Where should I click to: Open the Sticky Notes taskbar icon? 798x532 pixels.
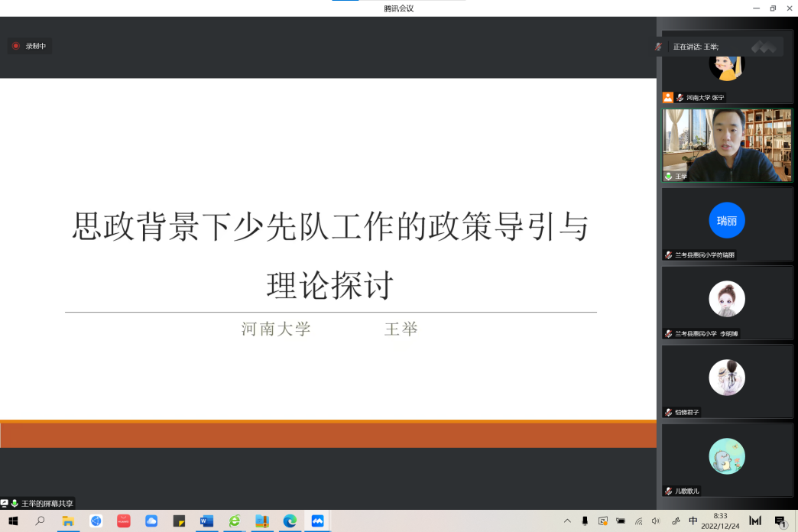(x=179, y=521)
